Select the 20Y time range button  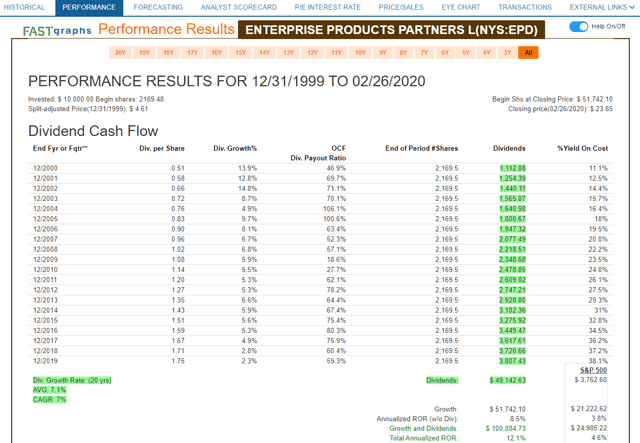(x=120, y=53)
